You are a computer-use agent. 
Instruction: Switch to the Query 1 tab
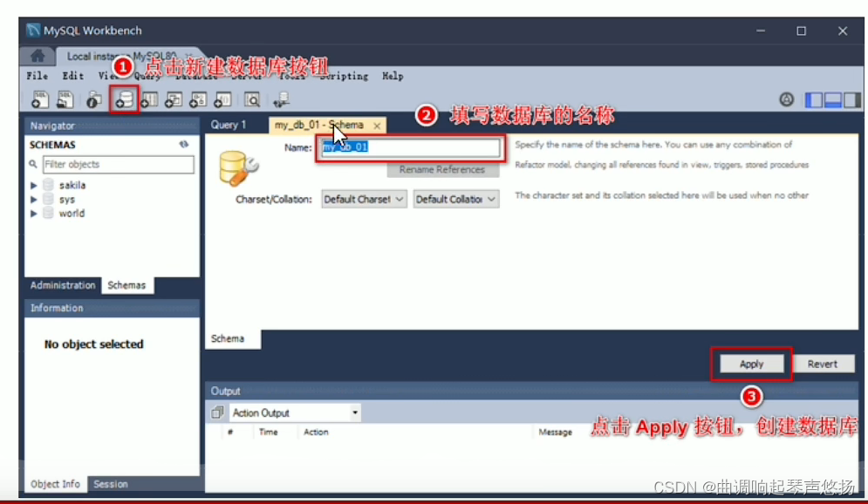(x=228, y=125)
